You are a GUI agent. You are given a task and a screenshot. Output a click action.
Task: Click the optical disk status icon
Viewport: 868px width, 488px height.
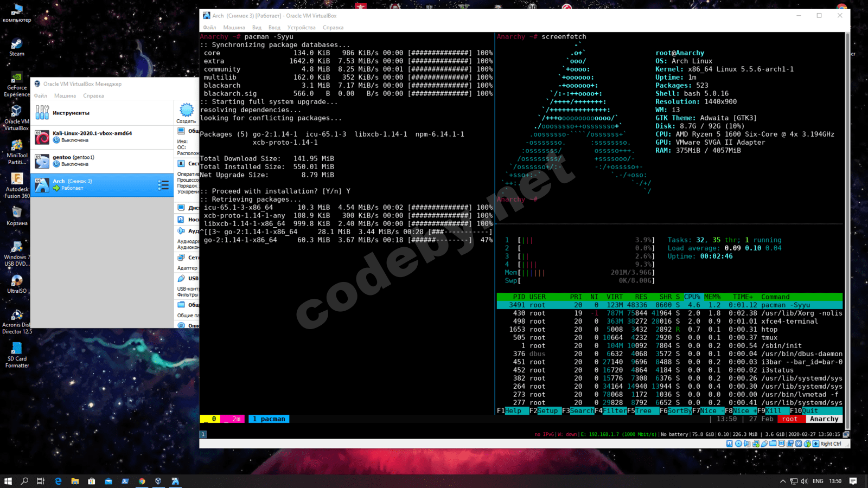pos(738,444)
